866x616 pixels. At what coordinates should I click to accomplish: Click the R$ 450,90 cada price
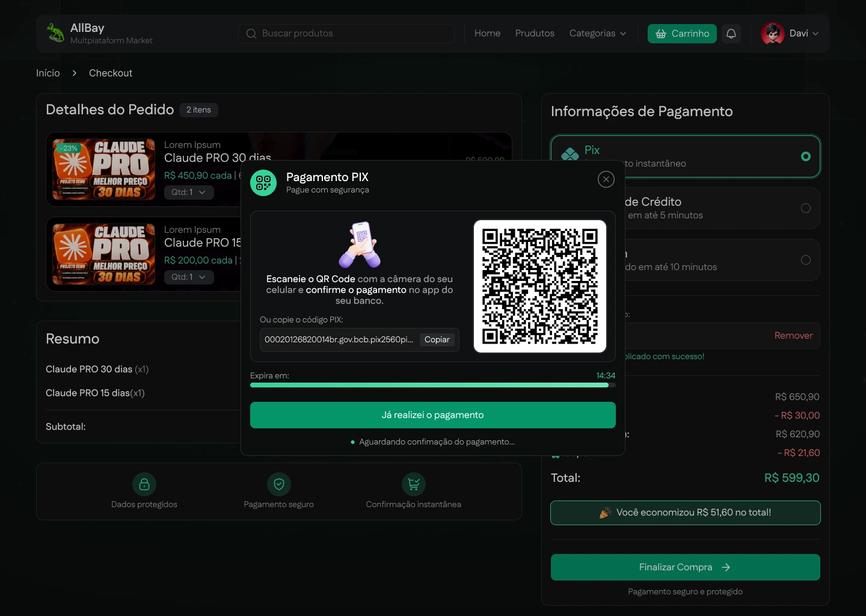point(198,176)
